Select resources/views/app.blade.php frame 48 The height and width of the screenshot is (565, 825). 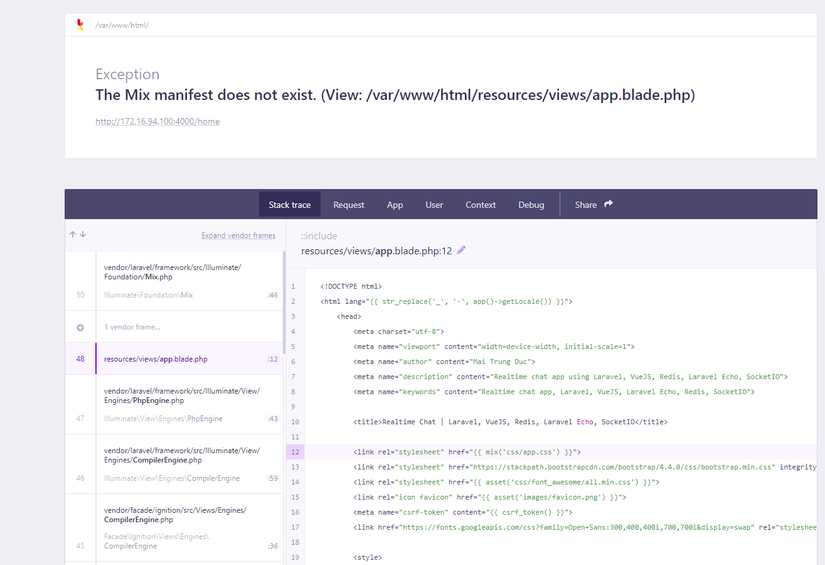point(174,359)
